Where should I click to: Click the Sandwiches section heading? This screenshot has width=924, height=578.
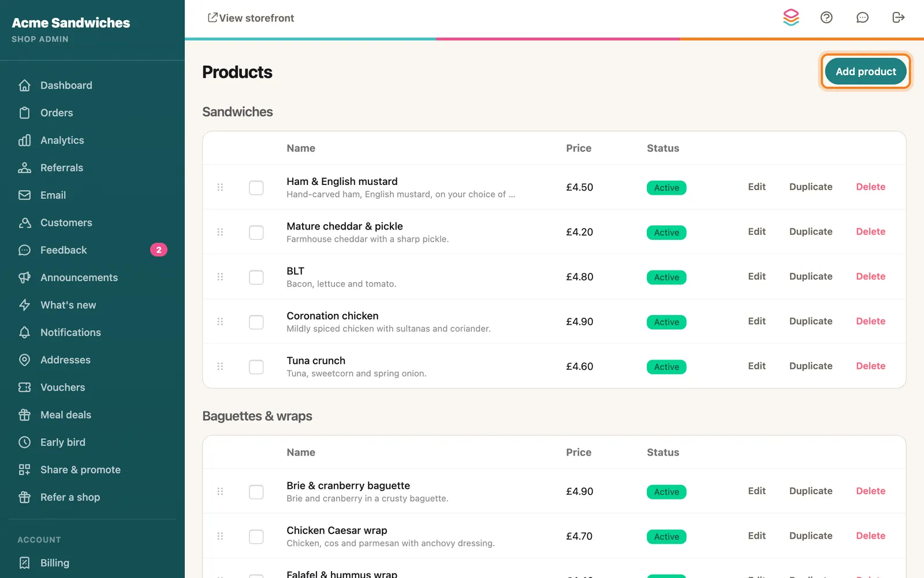click(x=237, y=112)
